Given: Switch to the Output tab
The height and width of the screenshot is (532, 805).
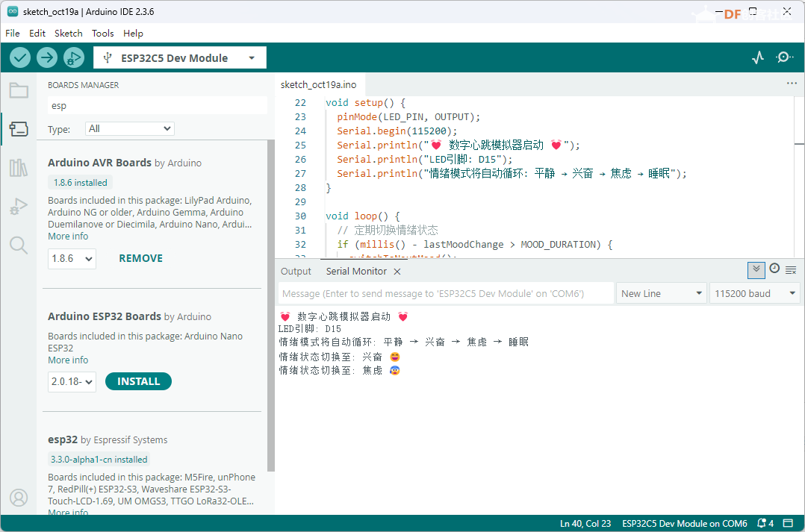Looking at the screenshot, I should (x=296, y=272).
